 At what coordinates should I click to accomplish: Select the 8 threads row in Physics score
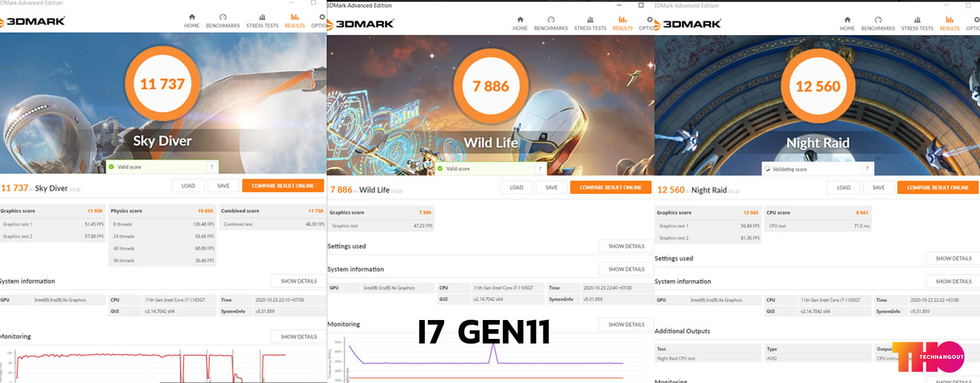coord(163,224)
